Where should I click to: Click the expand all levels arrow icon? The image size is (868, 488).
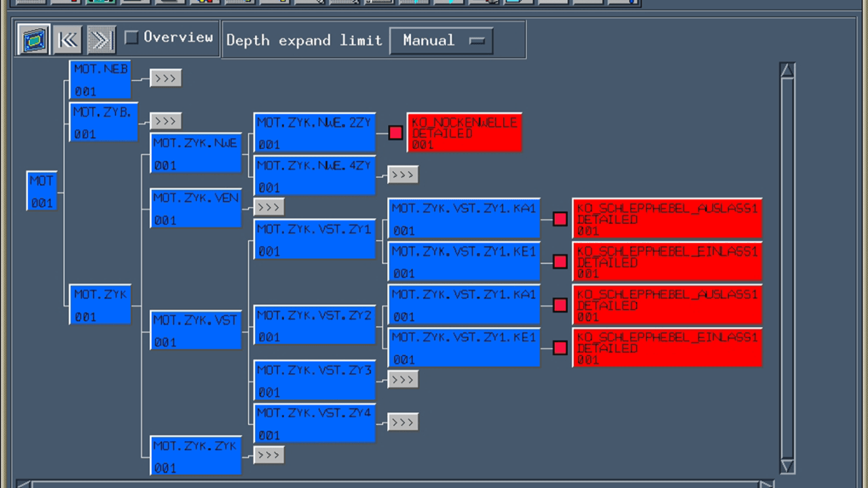click(x=101, y=40)
